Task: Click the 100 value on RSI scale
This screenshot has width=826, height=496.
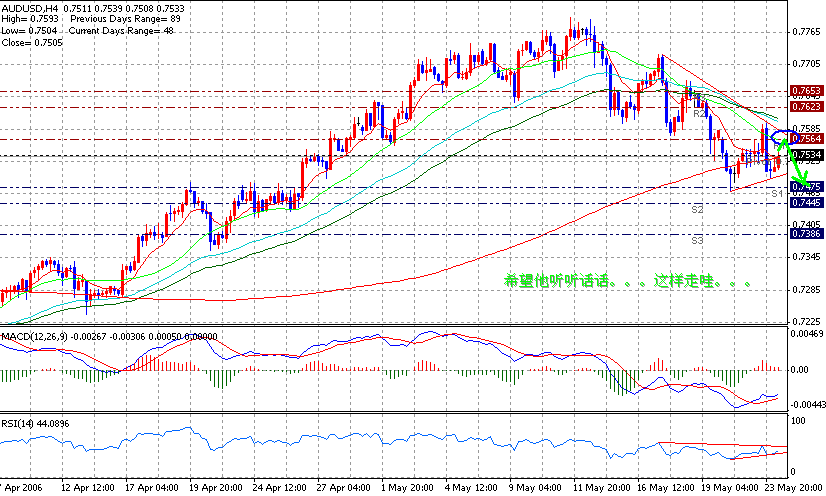Action: pyautogui.click(x=799, y=421)
